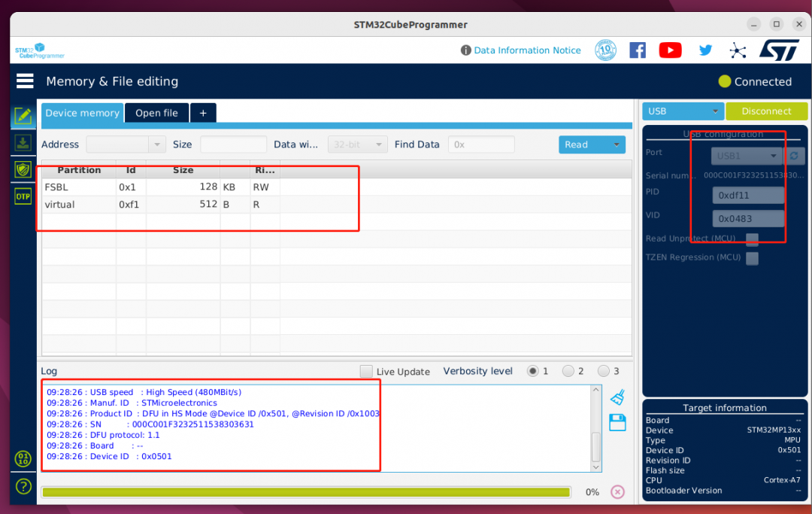Open the Memory & File editing panel

pyautogui.click(x=23, y=115)
